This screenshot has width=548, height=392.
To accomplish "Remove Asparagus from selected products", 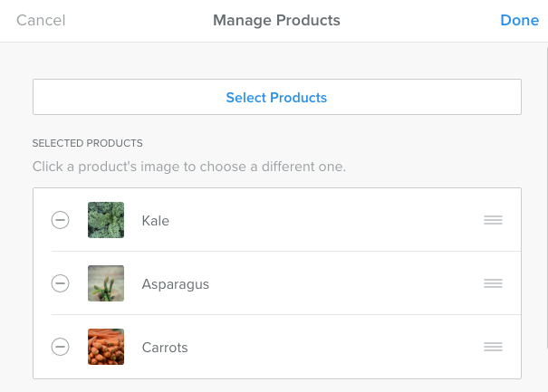I will pyautogui.click(x=60, y=283).
